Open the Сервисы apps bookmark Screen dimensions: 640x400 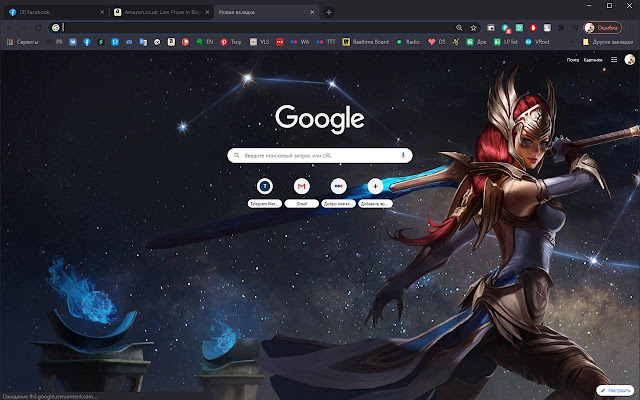[22, 42]
